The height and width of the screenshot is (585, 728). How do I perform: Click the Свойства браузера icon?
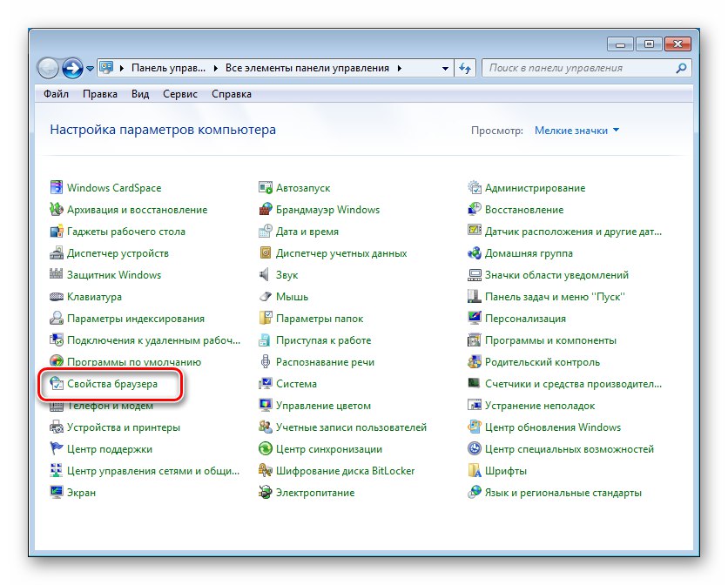coord(57,384)
